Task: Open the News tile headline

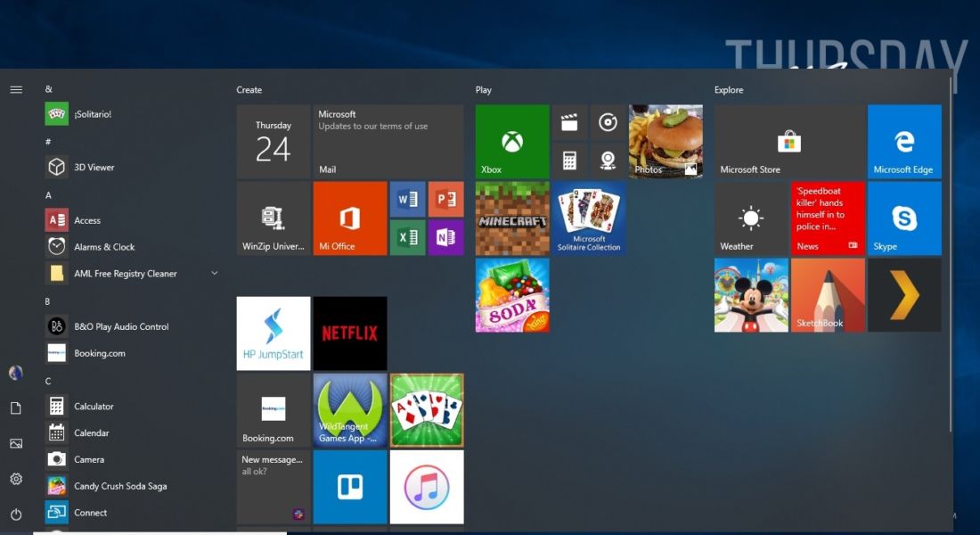Action: 828,218
